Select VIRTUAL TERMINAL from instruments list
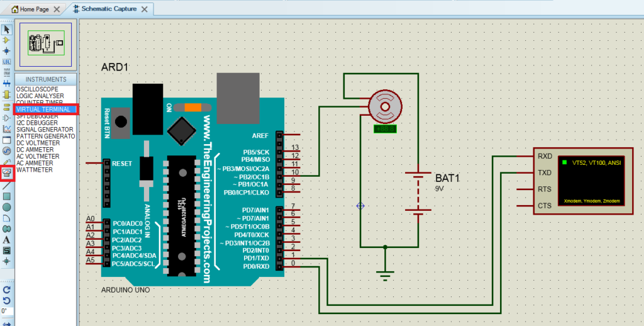The height and width of the screenshot is (326, 644). [x=43, y=110]
